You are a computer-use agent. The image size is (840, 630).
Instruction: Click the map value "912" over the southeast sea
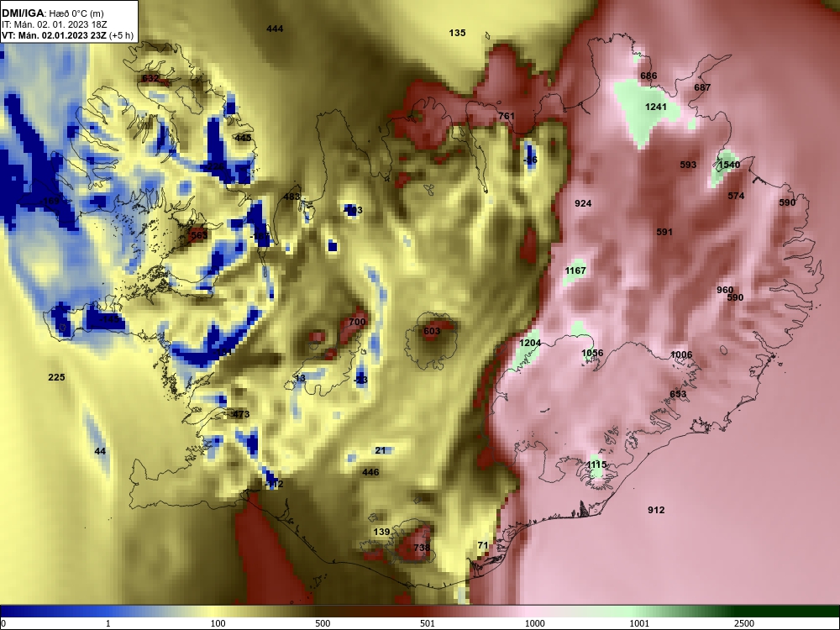coord(656,511)
